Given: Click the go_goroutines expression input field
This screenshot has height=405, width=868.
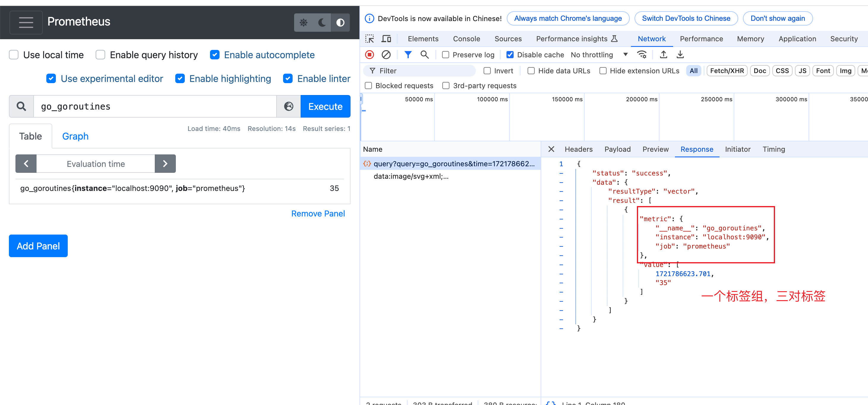Looking at the screenshot, I should (155, 107).
